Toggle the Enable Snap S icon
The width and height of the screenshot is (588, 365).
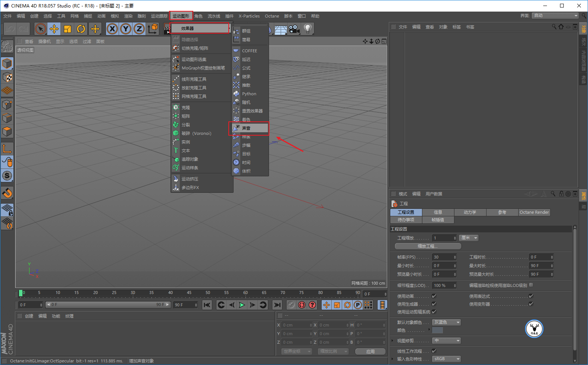[x=7, y=176]
